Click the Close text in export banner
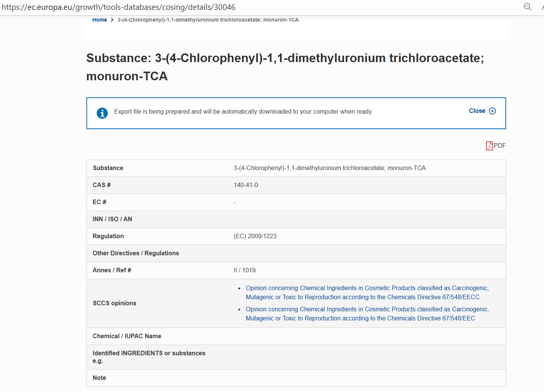Viewport: 544px width, 392px height. (x=477, y=111)
